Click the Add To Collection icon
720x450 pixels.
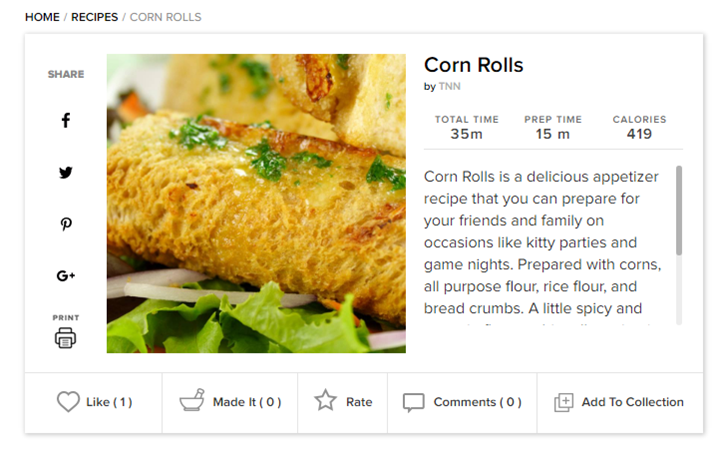[x=563, y=403]
